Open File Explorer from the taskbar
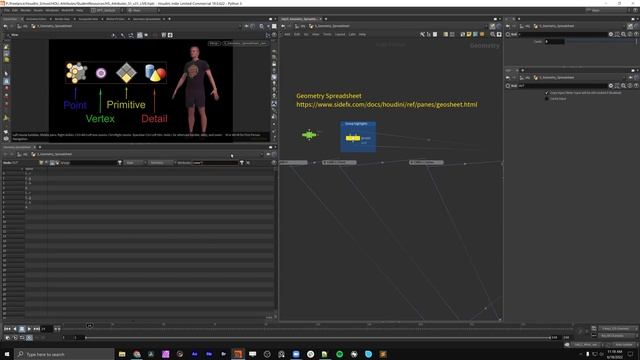Viewport: 640px width, 360px height. [122, 354]
